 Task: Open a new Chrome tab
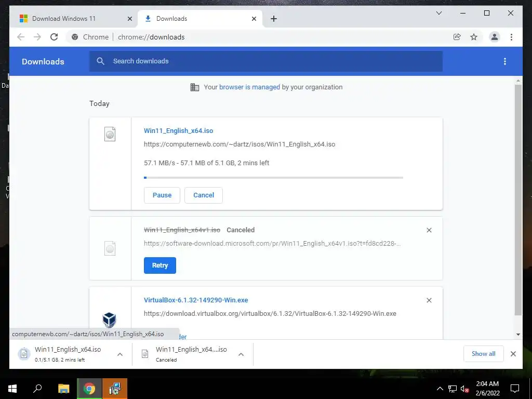(274, 19)
